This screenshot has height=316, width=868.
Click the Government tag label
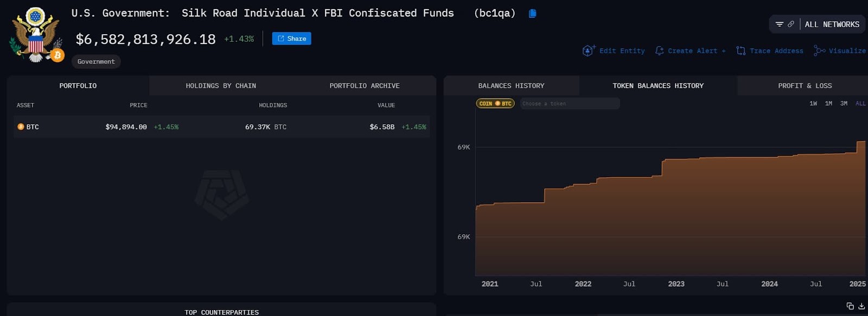tap(96, 62)
